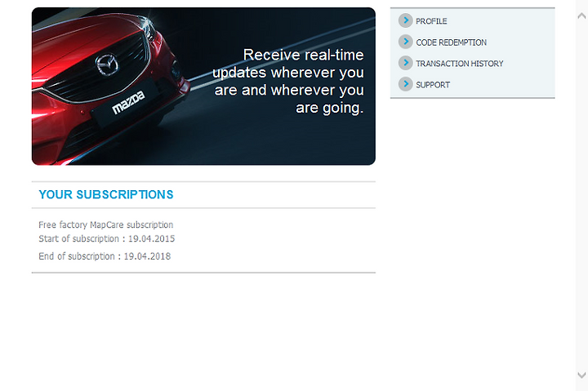Click the End of subscription date line
Image resolution: width=588 pixels, height=391 pixels.
(x=105, y=256)
